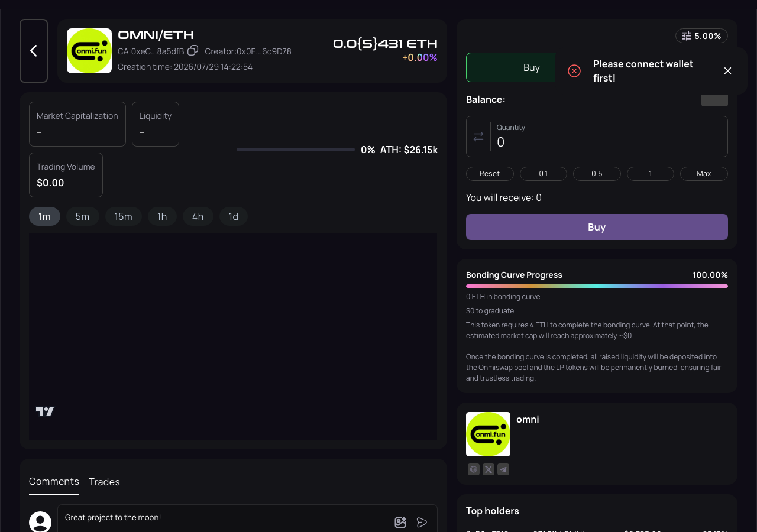Viewport: 757px width, 532px height.
Task: Click the Reset quantity button
Action: point(490,174)
